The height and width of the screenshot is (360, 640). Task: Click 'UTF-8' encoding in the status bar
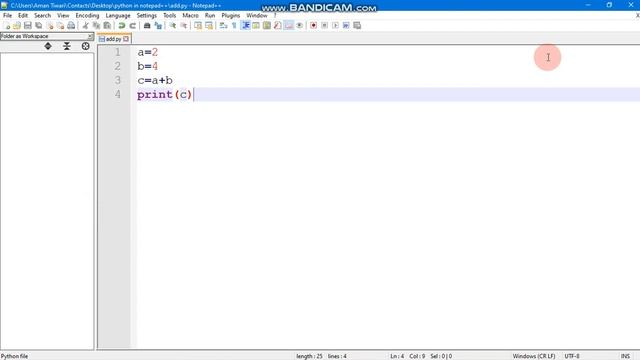pyautogui.click(x=572, y=356)
